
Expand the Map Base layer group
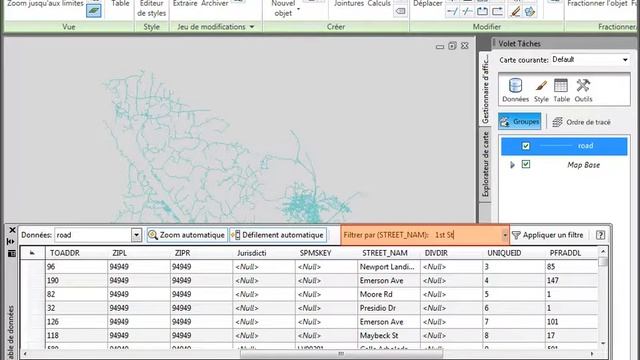point(512,165)
